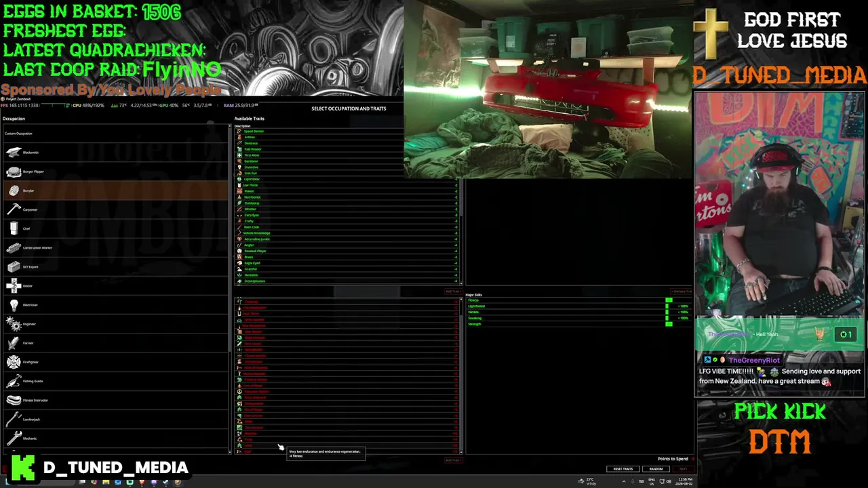This screenshot has height=488, width=868.
Task: Pick the Farmer occupation icon
Action: [x=14, y=343]
